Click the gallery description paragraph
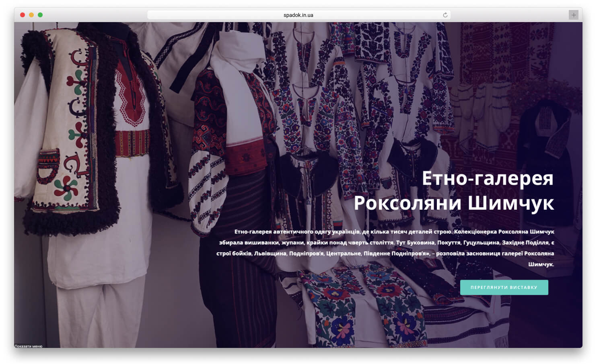The height and width of the screenshot is (364, 599). click(385, 248)
